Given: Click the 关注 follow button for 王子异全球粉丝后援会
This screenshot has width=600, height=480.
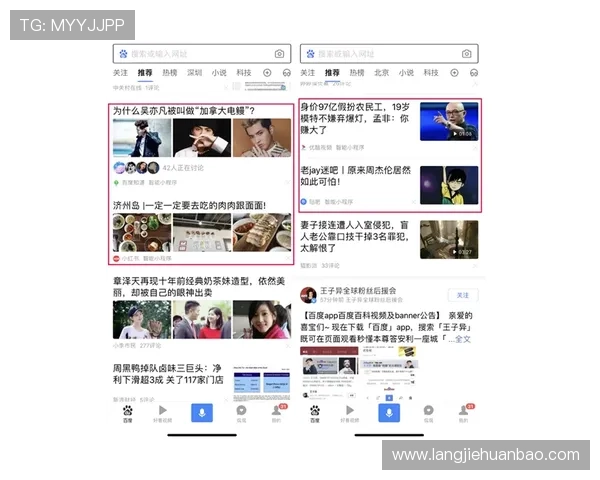Looking at the screenshot, I should click(463, 295).
